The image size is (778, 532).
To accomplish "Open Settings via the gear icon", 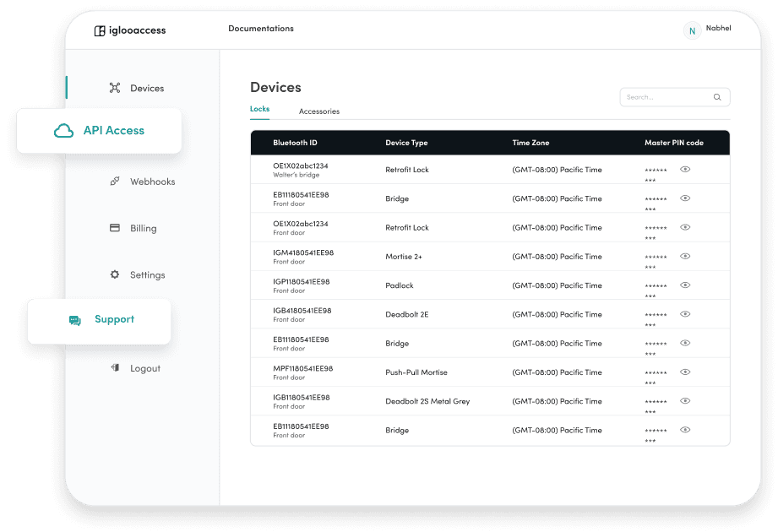I will point(115,274).
